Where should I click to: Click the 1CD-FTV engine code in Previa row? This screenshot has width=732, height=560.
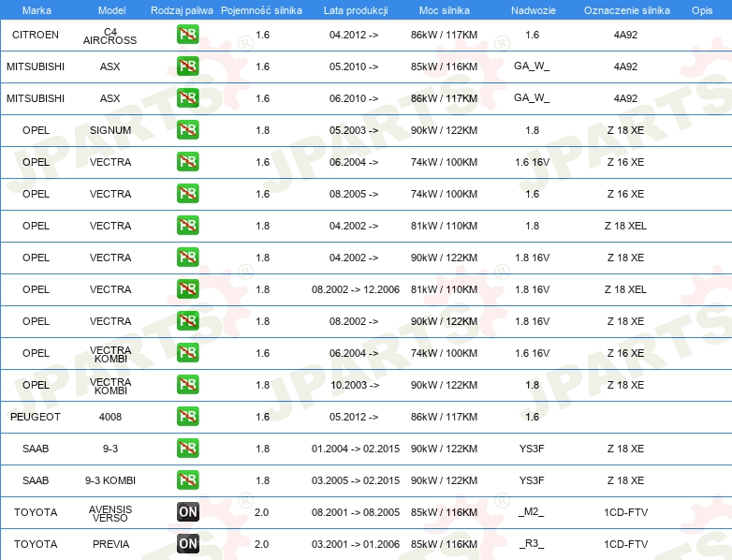pos(625,544)
